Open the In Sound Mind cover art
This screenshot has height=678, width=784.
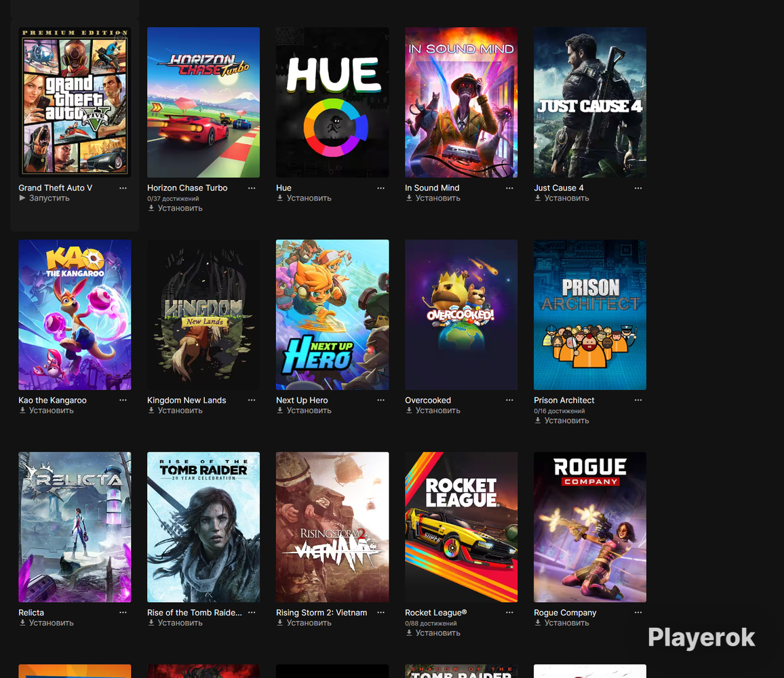point(461,102)
